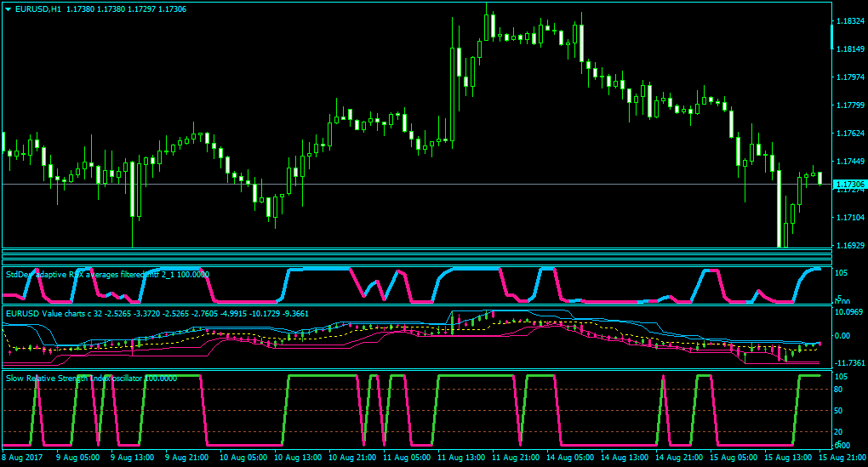Image resolution: width=868 pixels, height=467 pixels.
Task: Click the -11.7361 Value charts scale value
Action: tap(850, 363)
